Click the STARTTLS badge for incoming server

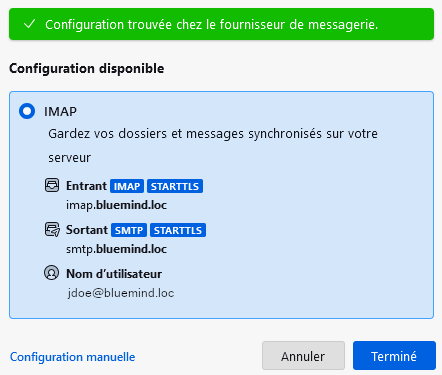tap(175, 186)
